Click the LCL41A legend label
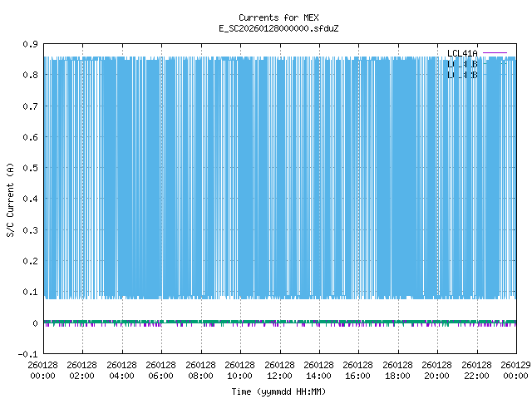 (462, 53)
